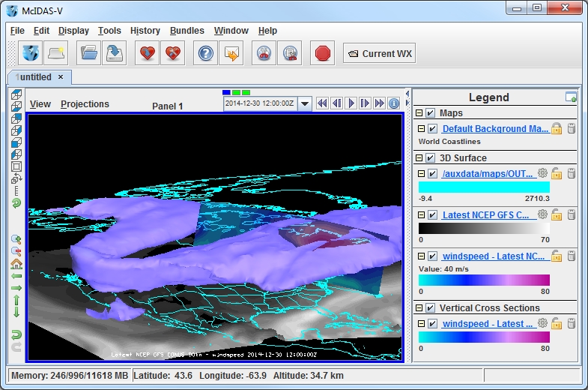Image resolution: width=588 pixels, height=390 pixels.
Task: Click the red stop sign icon
Action: click(x=323, y=53)
